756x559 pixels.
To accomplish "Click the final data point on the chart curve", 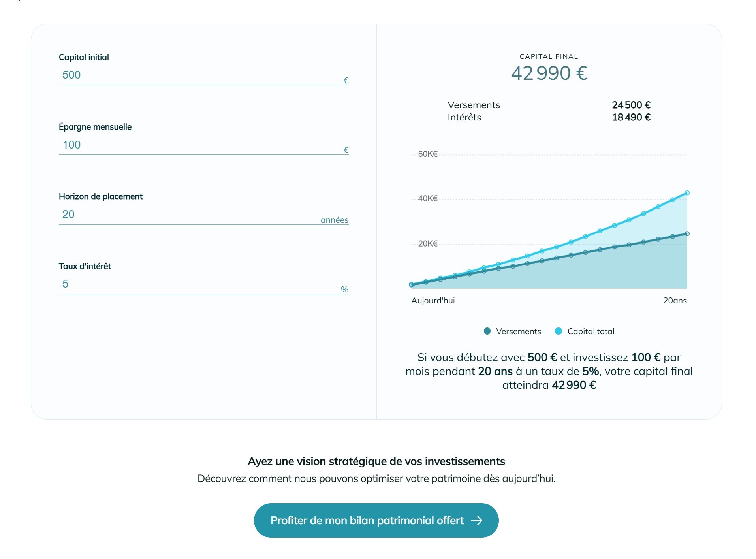I will click(687, 192).
